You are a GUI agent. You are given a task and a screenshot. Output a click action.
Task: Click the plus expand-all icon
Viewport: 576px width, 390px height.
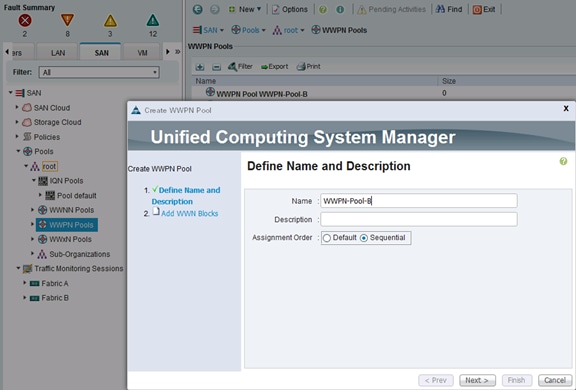coord(200,67)
